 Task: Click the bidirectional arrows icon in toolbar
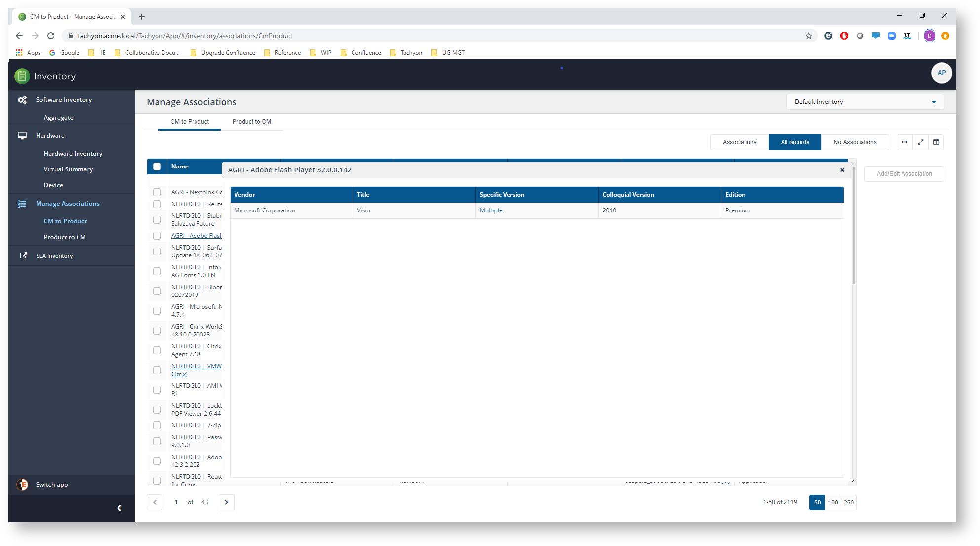(904, 142)
